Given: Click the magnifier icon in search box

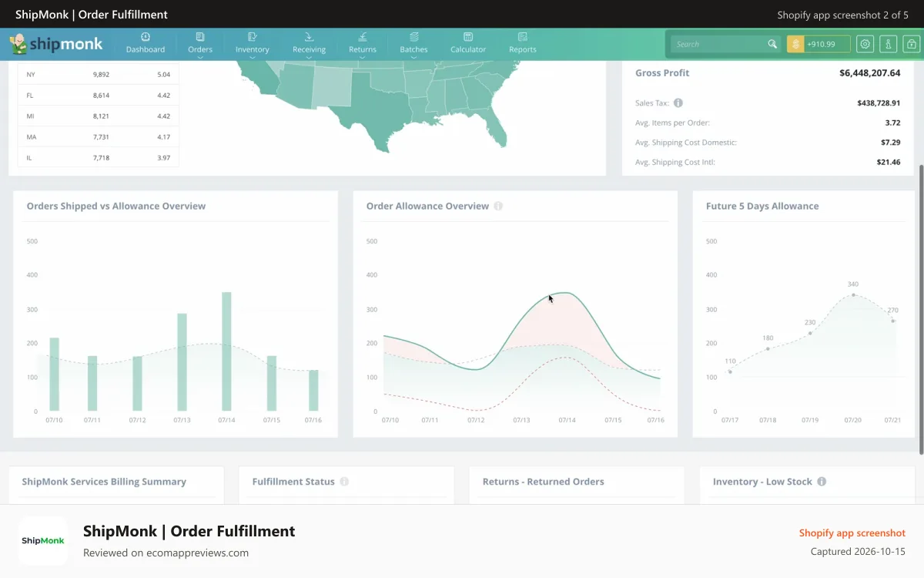Looking at the screenshot, I should coord(772,44).
